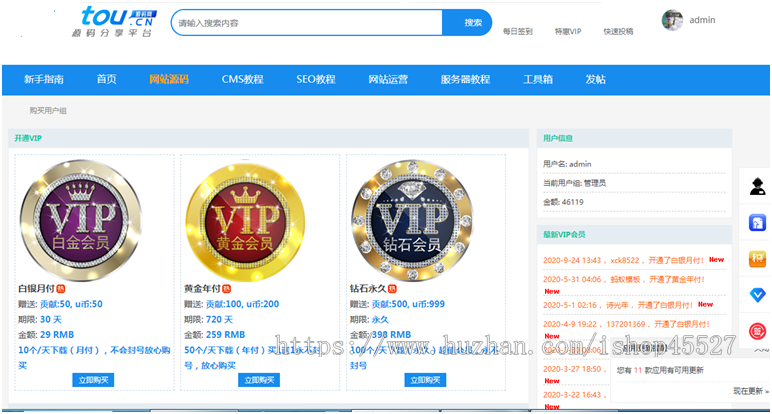Click the 开通VIP panel heading
The width and height of the screenshot is (772, 414).
tap(28, 138)
